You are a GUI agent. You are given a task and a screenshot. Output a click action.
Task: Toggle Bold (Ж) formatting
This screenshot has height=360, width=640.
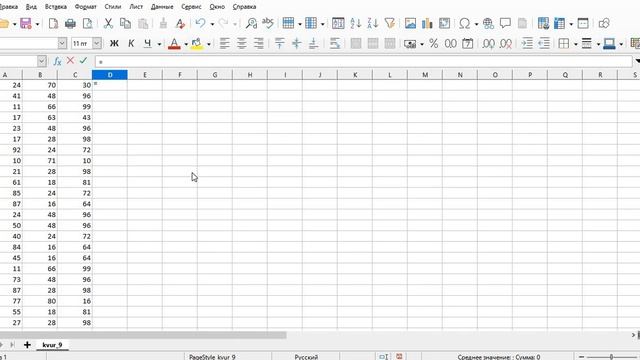coord(114,43)
